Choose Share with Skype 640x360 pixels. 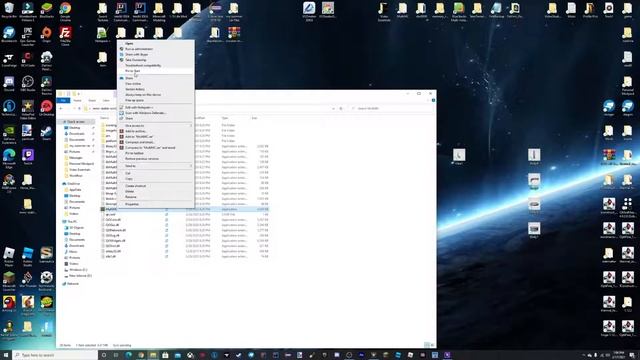click(155, 54)
